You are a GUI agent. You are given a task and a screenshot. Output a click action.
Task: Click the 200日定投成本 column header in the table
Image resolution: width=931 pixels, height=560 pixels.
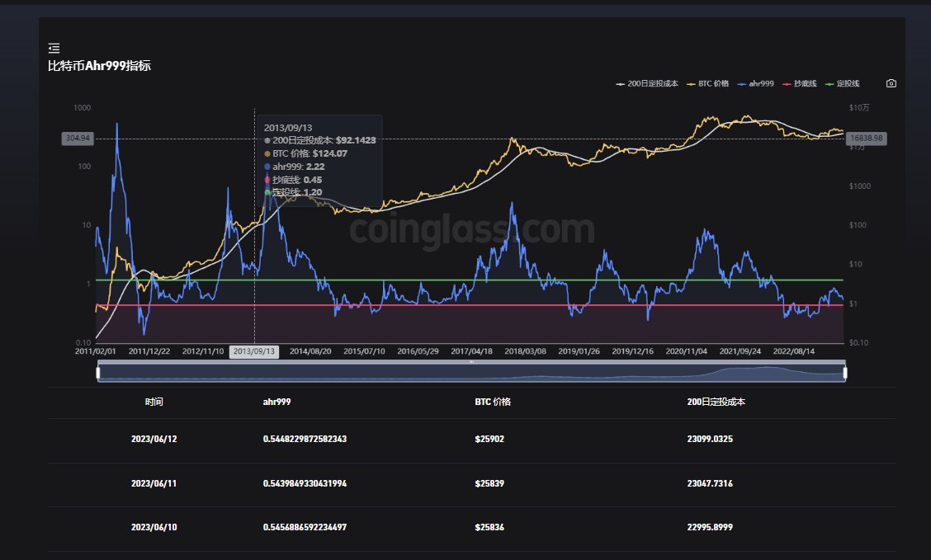tap(716, 402)
